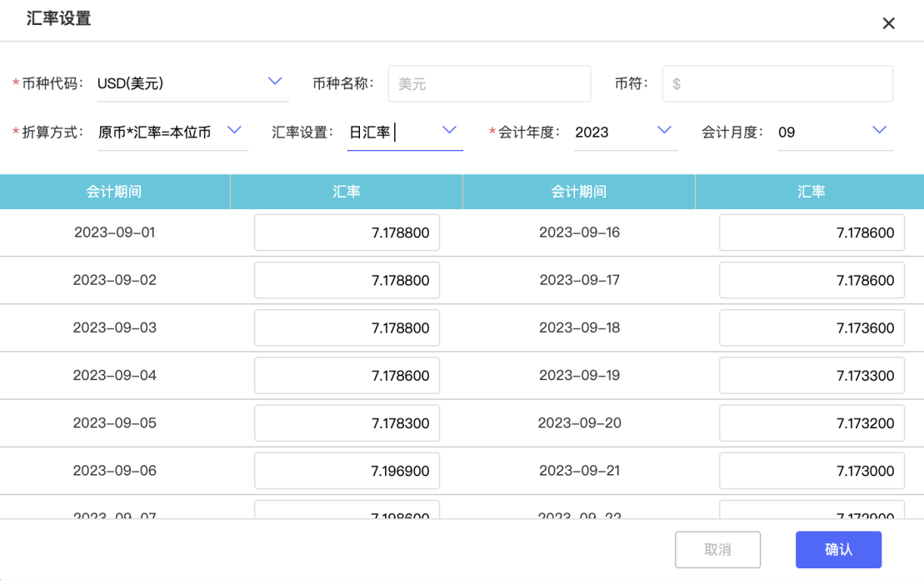Expand the 会计年度 2023 dropdown
924x580 pixels.
click(664, 130)
